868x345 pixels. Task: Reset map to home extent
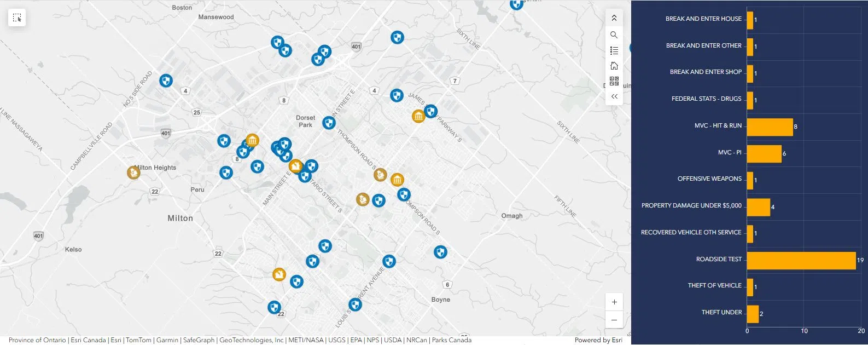point(614,66)
